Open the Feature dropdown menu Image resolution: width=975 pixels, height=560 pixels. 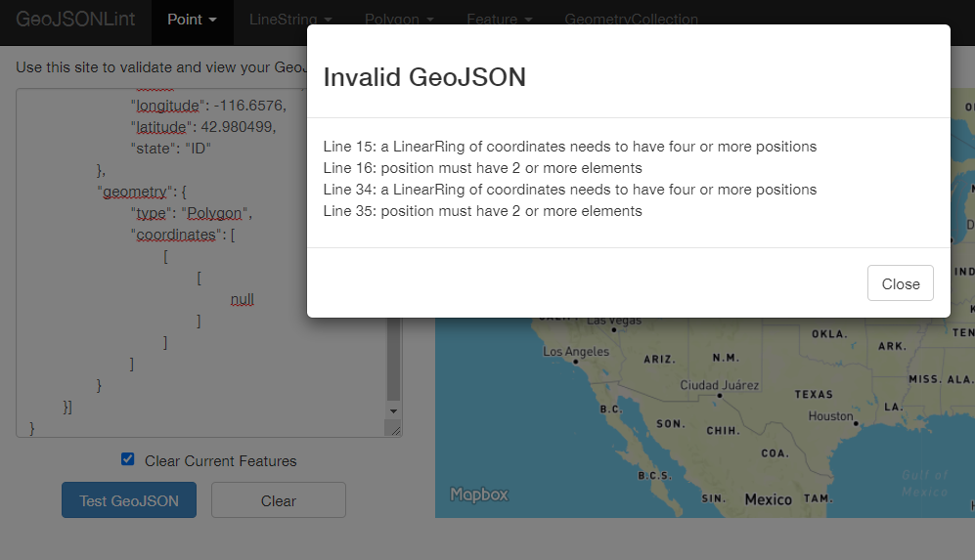tap(500, 20)
